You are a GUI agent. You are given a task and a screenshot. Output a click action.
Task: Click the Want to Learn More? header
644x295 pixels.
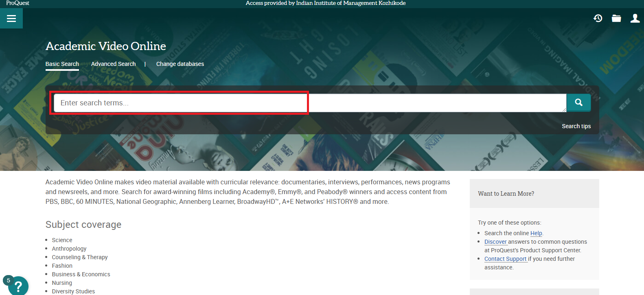click(506, 194)
